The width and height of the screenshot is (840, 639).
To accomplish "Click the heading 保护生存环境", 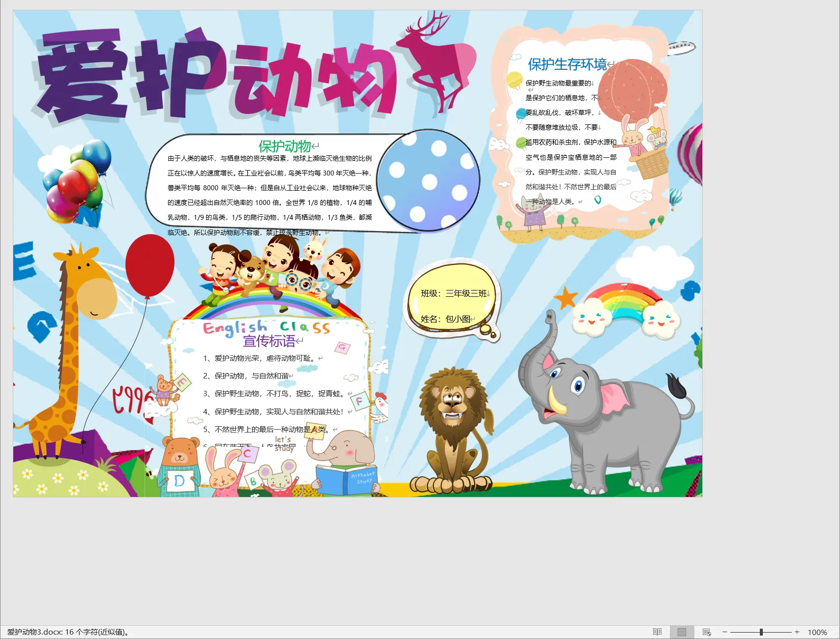I will point(567,64).
